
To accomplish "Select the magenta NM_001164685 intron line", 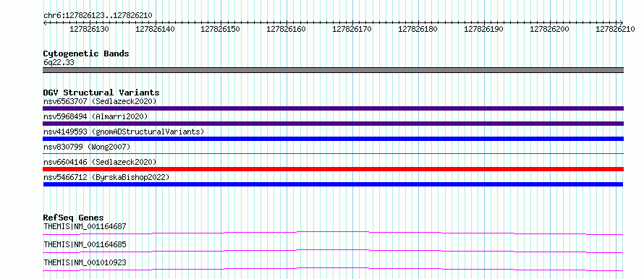I will pyautogui.click(x=334, y=251).
